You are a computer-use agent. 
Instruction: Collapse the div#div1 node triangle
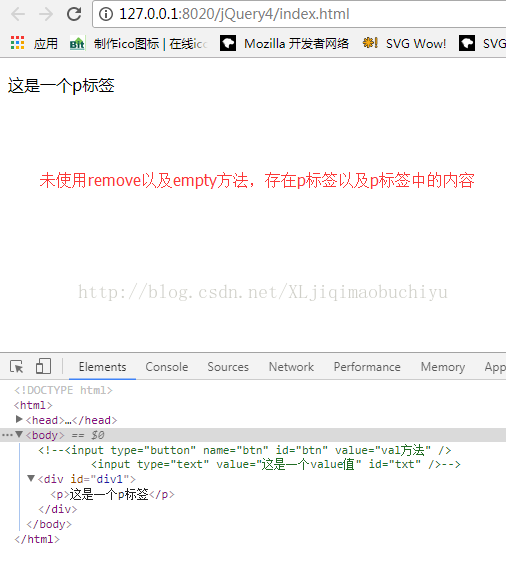point(31,479)
